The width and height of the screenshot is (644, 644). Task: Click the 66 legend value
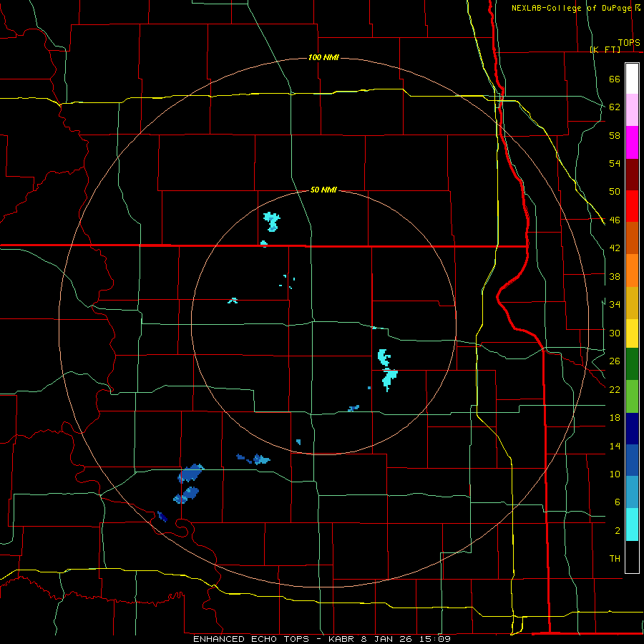tap(615, 79)
